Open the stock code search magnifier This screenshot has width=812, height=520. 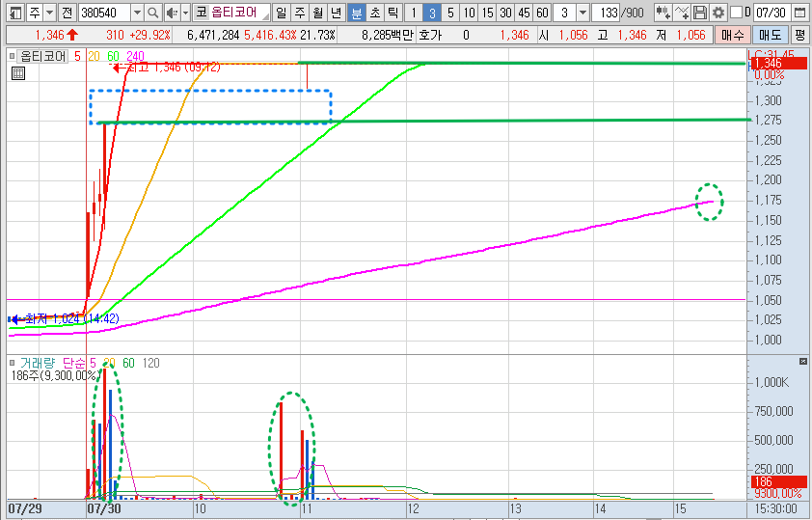tap(152, 13)
